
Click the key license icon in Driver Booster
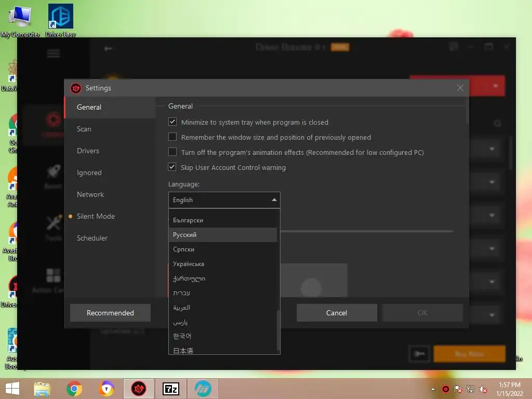click(419, 354)
